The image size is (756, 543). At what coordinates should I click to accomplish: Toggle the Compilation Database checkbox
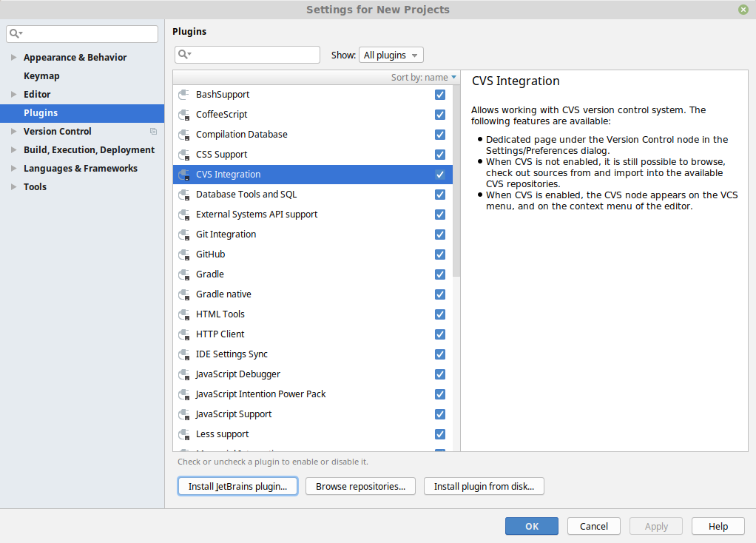tap(439, 135)
